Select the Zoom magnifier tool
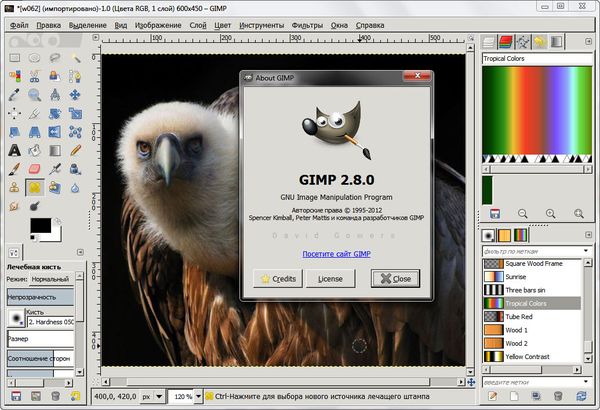Screen dimensions: 600x410 pyautogui.click(x=35, y=95)
